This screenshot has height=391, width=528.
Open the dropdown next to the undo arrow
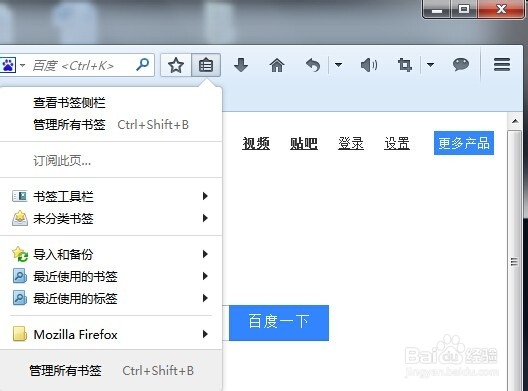(x=338, y=65)
